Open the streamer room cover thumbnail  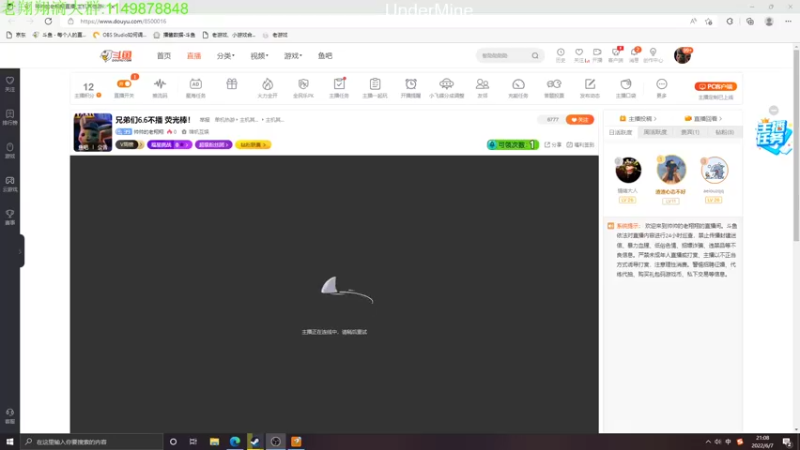coord(93,132)
